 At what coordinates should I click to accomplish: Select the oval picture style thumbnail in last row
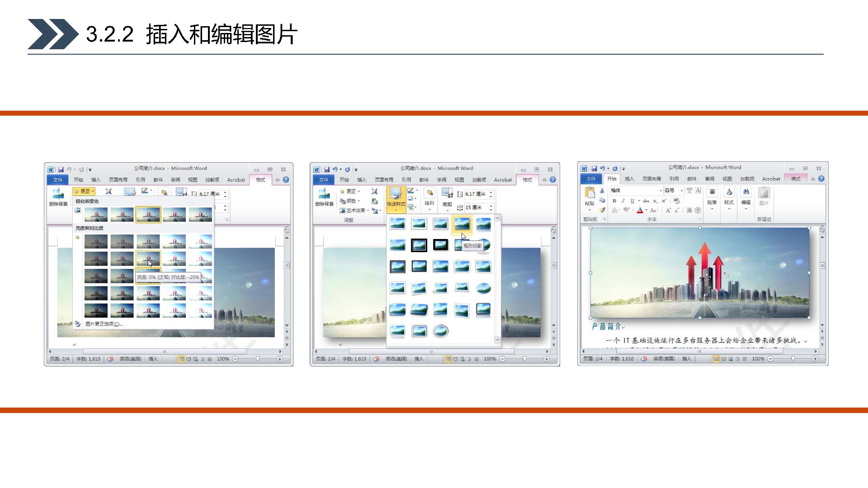point(441,331)
